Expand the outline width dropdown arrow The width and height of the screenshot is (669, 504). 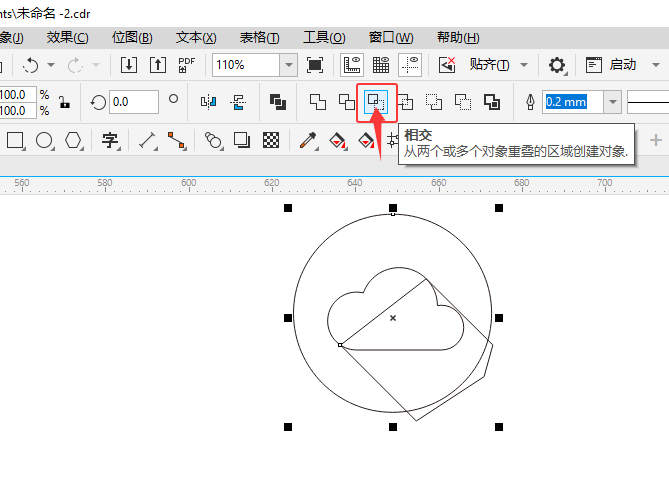coord(613,102)
